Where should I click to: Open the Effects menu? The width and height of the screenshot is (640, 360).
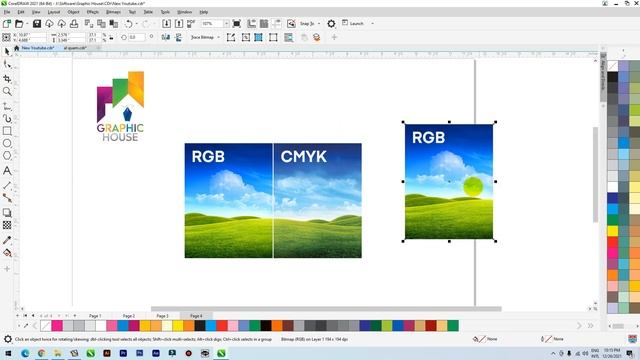(93, 12)
